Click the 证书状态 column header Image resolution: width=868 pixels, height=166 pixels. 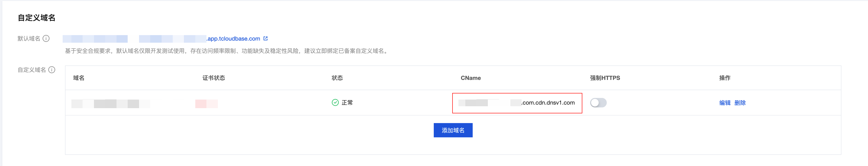[214, 78]
